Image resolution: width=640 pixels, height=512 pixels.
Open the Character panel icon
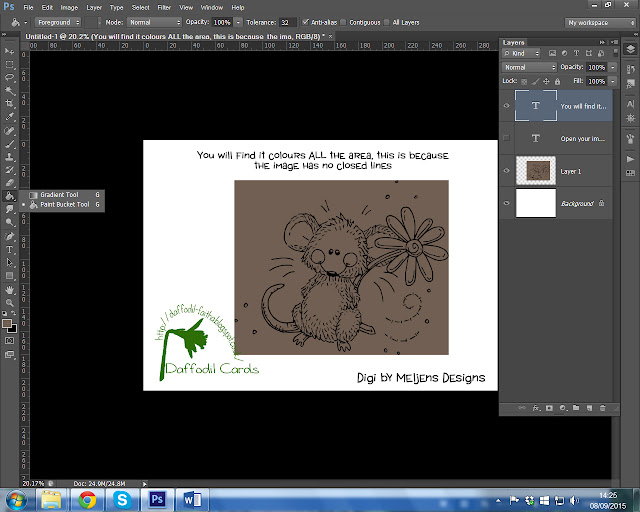pyautogui.click(x=630, y=104)
